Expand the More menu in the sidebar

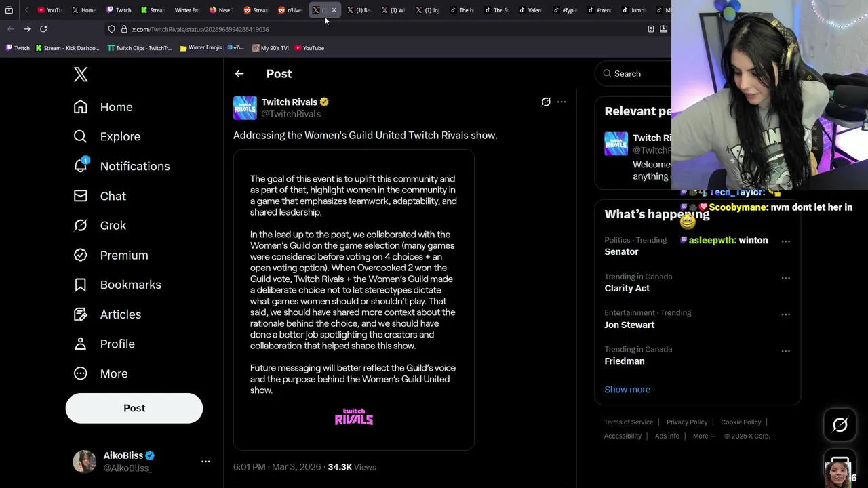(x=100, y=373)
